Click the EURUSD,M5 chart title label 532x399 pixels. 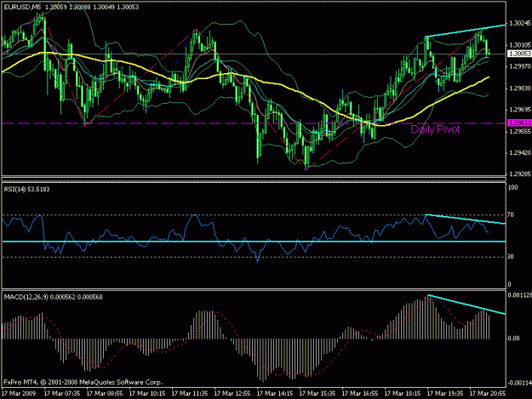pyautogui.click(x=22, y=7)
